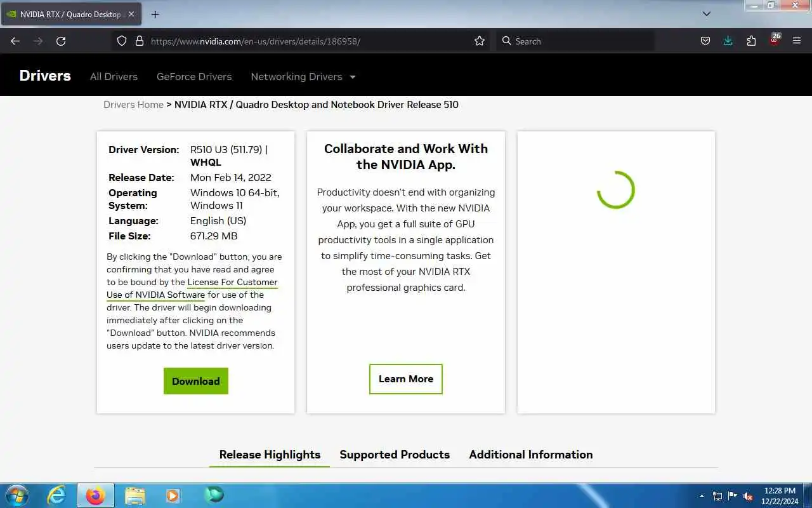Click the Collaborate and Work With heading
This screenshot has height=508, width=812.
(x=406, y=156)
